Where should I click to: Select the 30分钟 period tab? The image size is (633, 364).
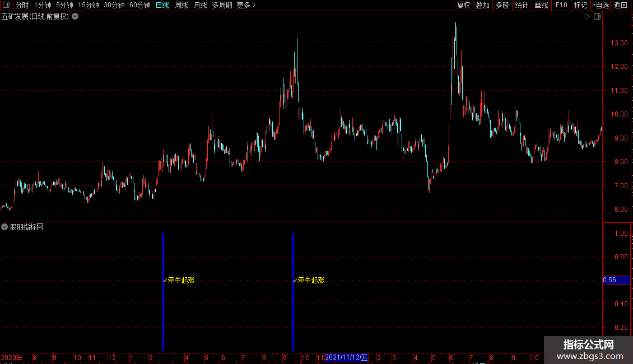(x=114, y=5)
